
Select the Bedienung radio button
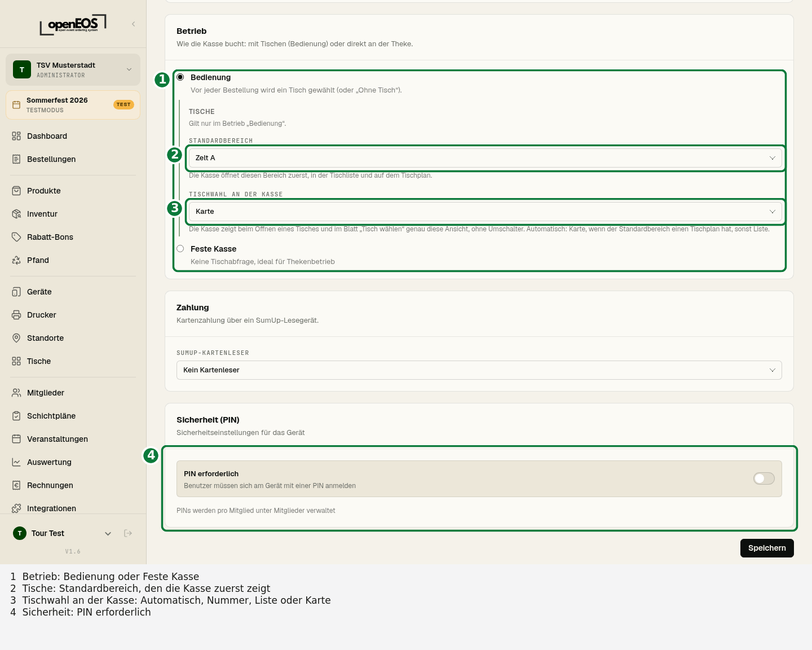180,77
